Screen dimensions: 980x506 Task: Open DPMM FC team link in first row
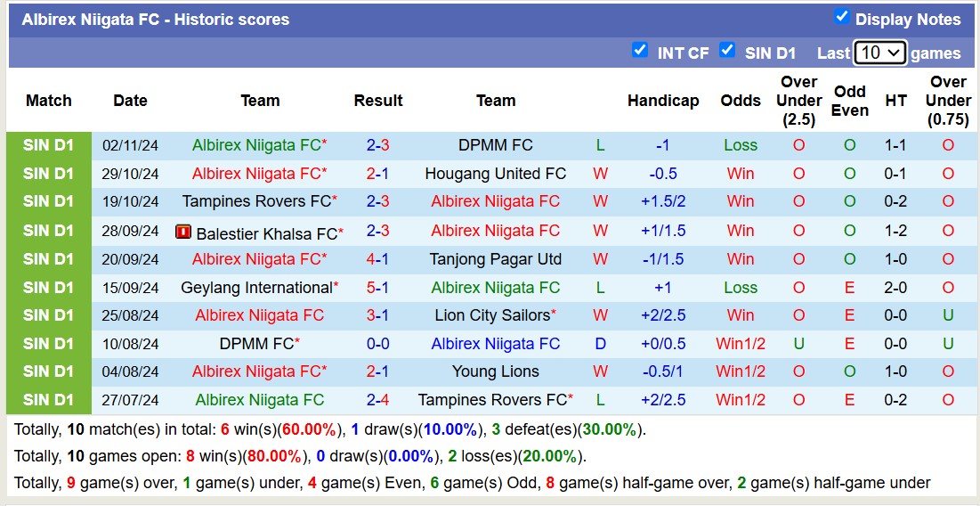click(496, 145)
